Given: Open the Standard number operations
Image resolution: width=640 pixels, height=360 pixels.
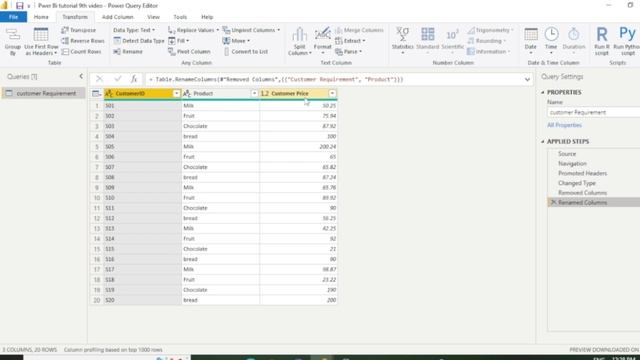Looking at the screenshot, I should [427, 41].
